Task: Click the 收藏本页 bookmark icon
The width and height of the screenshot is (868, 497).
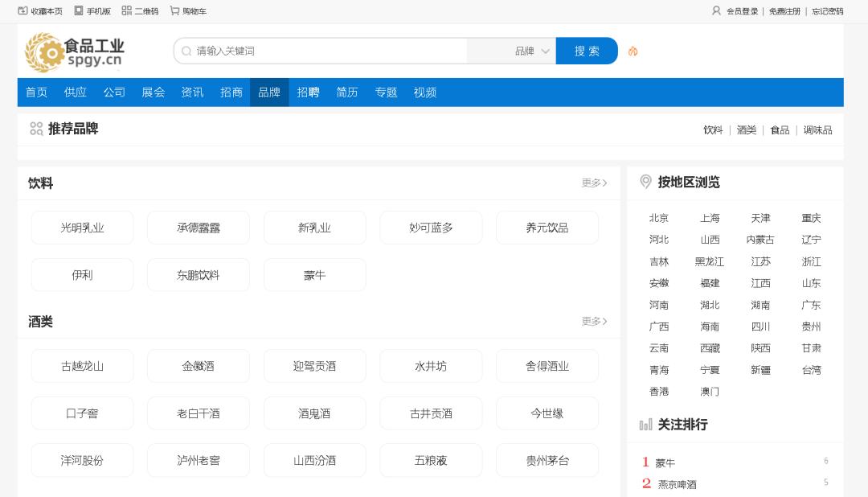Action: (23, 10)
